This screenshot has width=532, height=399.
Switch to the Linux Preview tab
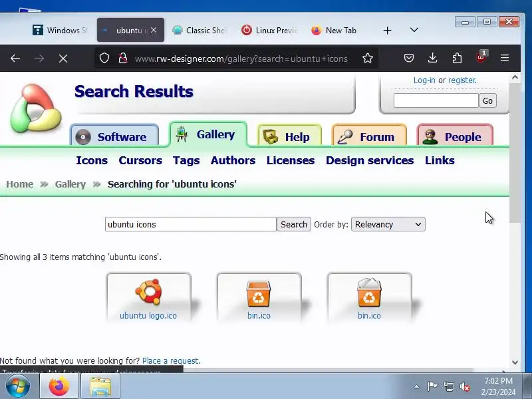pyautogui.click(x=269, y=30)
